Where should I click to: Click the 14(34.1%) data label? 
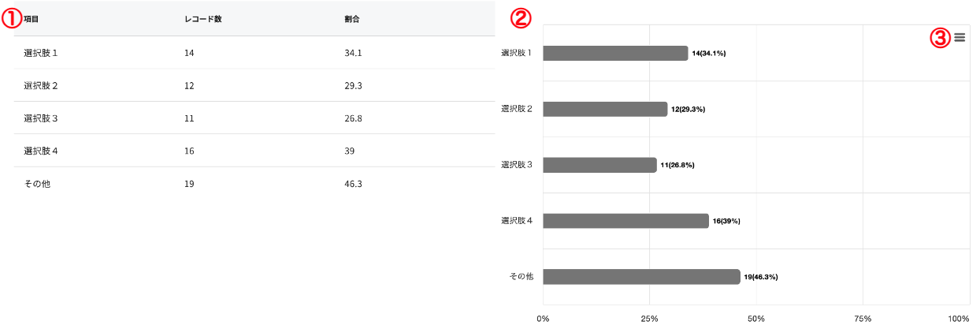click(708, 54)
